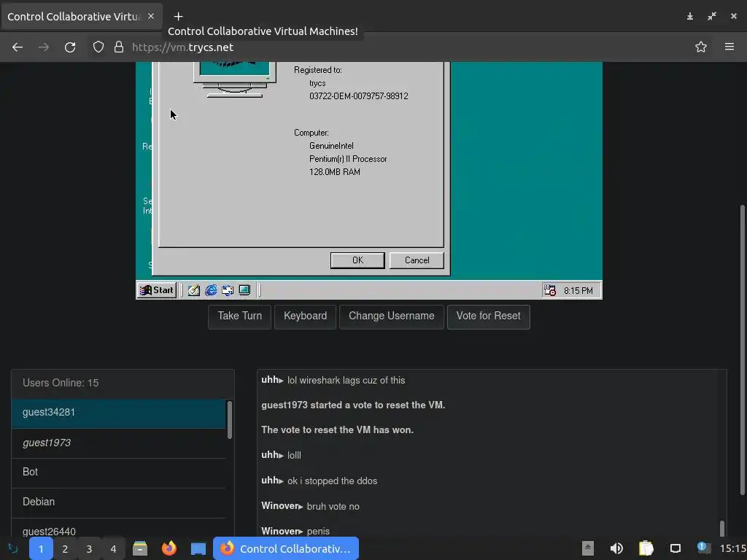Select user Bot in users list
The image size is (747, 560).
(118, 472)
